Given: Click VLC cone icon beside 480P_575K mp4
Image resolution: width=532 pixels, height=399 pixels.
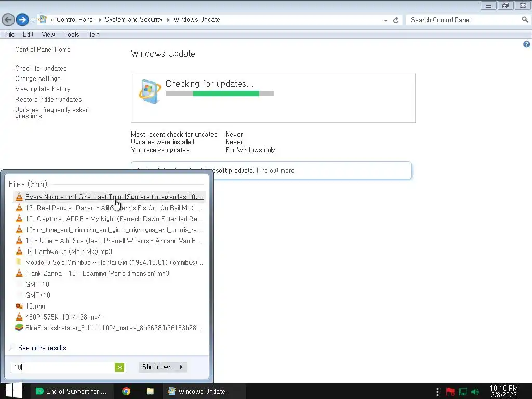Looking at the screenshot, I should pyautogui.click(x=19, y=317).
